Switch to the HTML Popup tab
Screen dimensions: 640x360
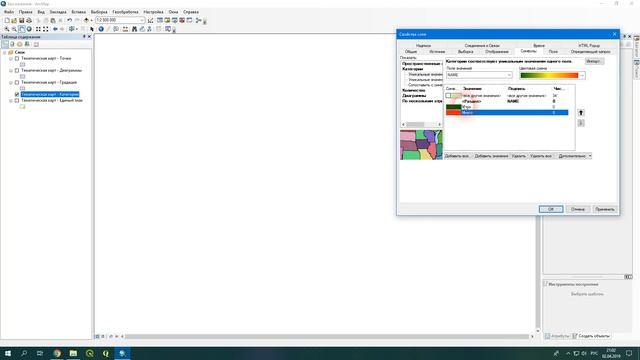pos(589,46)
